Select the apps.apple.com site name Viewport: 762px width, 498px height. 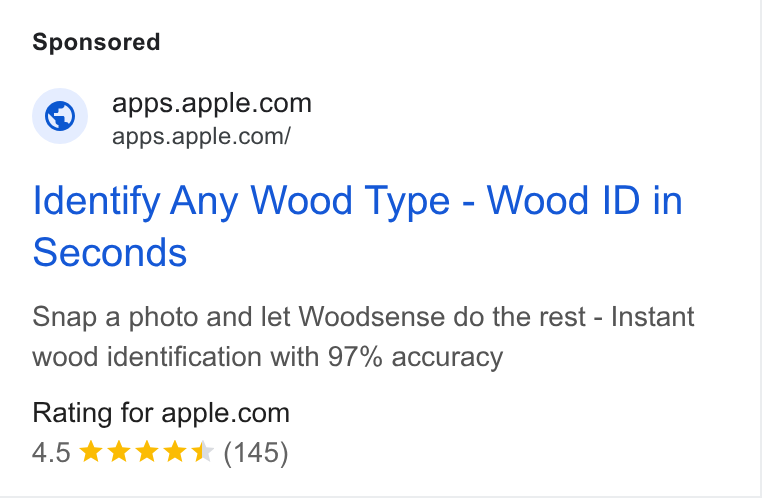click(211, 103)
